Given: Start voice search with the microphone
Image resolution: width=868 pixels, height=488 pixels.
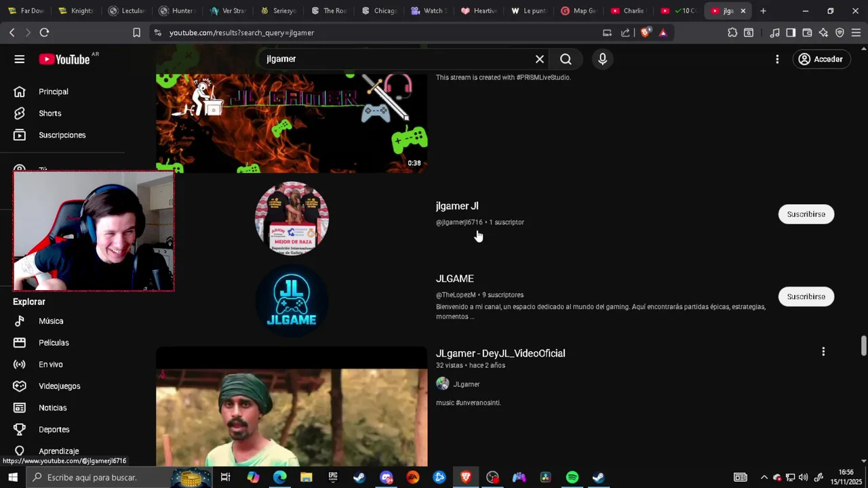Looking at the screenshot, I should [602, 59].
